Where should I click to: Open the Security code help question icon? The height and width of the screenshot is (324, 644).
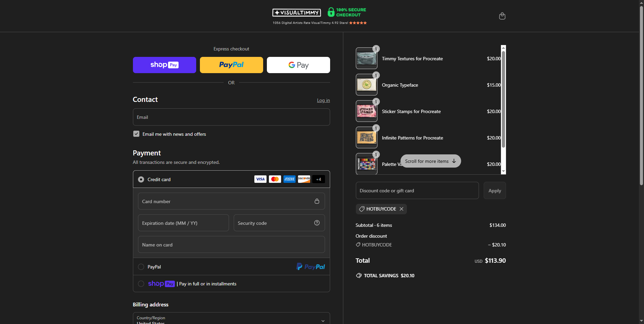(x=317, y=223)
